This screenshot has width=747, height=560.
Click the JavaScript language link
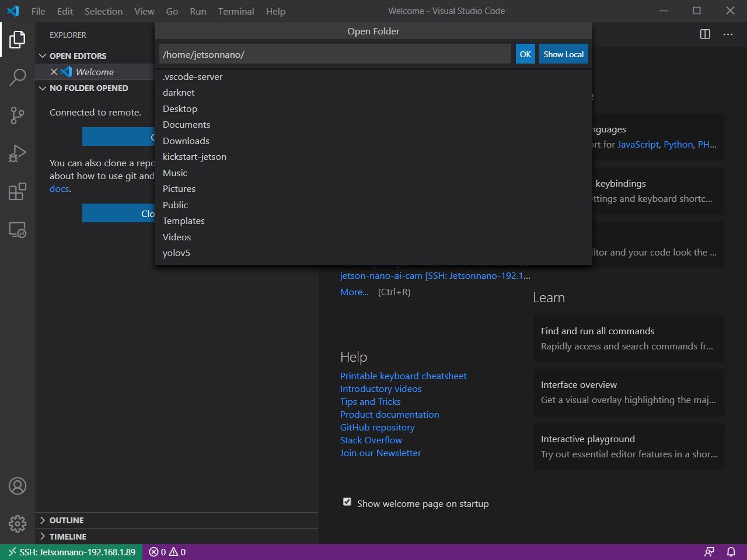(x=638, y=145)
